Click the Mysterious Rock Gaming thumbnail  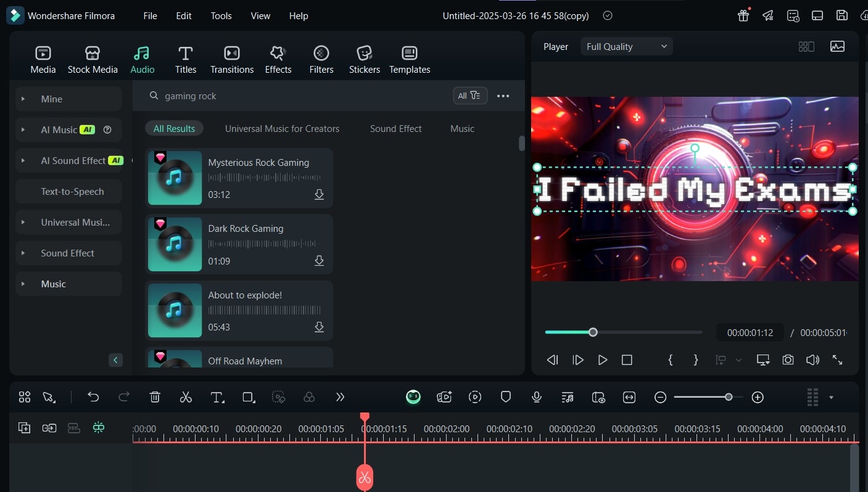tap(175, 178)
